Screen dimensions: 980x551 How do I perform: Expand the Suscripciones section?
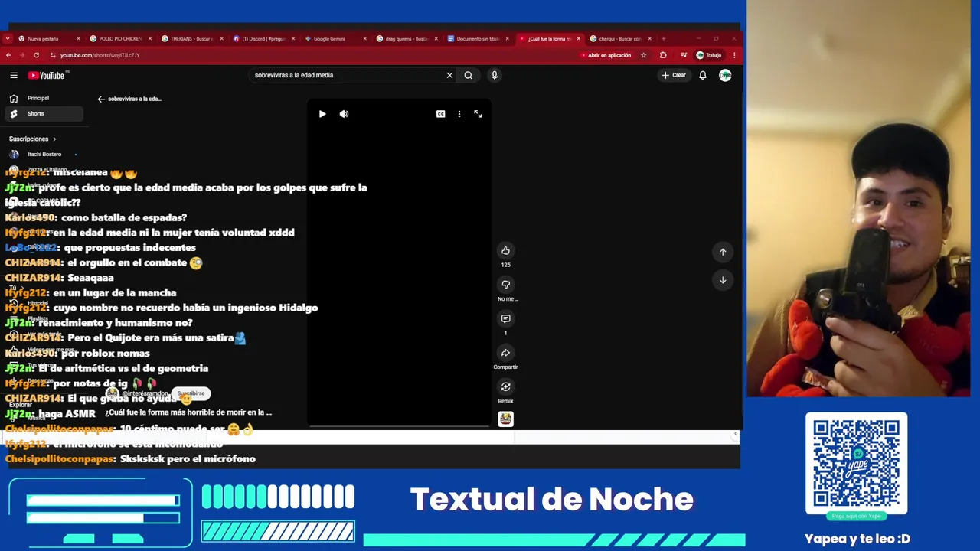(x=33, y=139)
